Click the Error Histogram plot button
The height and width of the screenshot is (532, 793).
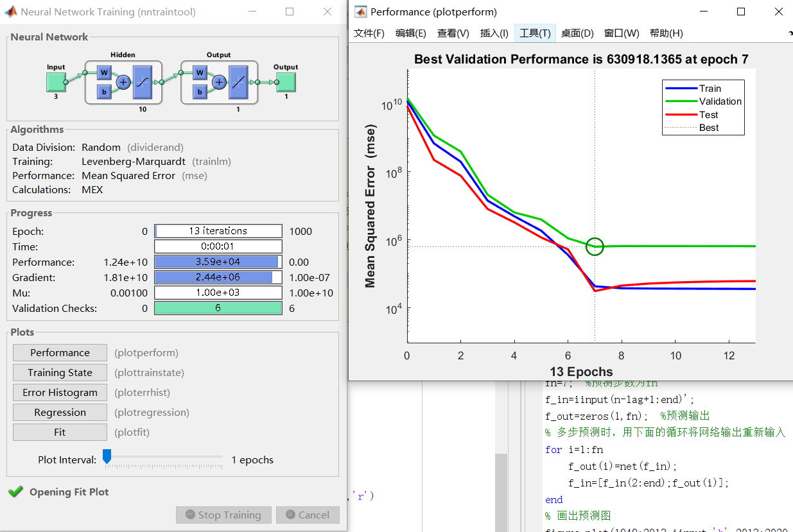(60, 392)
